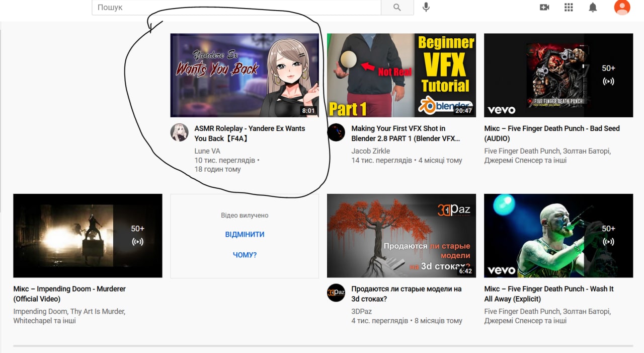644x353 pixels.
Task: Open the create video camera icon
Action: tap(544, 7)
